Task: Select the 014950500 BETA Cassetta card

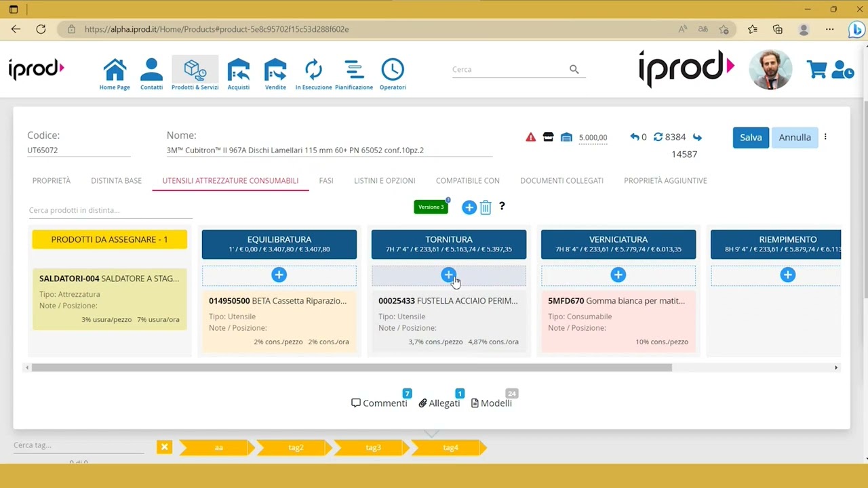Action: [279, 321]
